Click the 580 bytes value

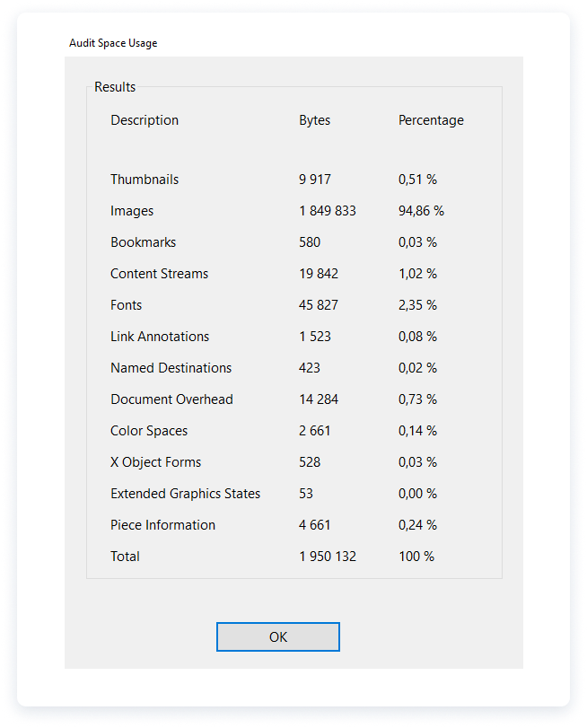310,242
